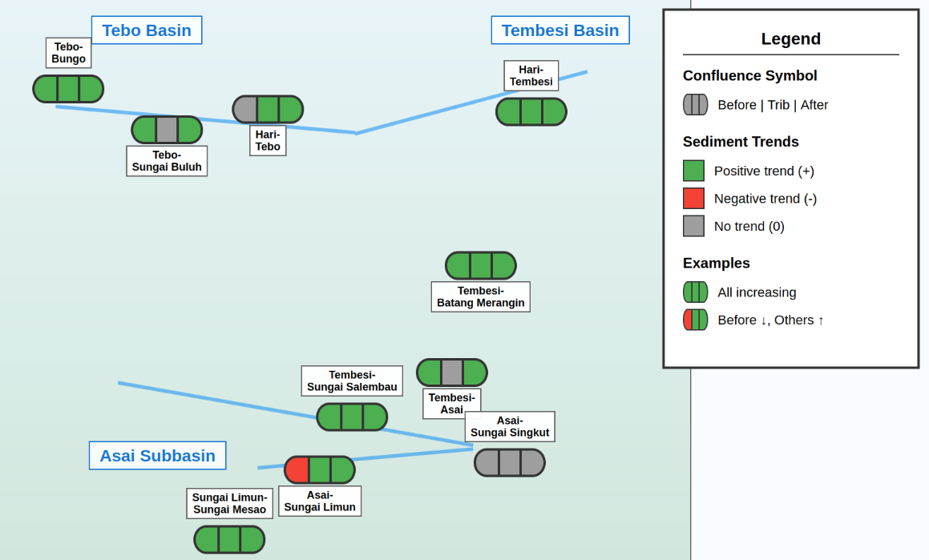Click the 'All increasing' example symbol
The height and width of the screenshot is (560, 929).
[x=695, y=292]
